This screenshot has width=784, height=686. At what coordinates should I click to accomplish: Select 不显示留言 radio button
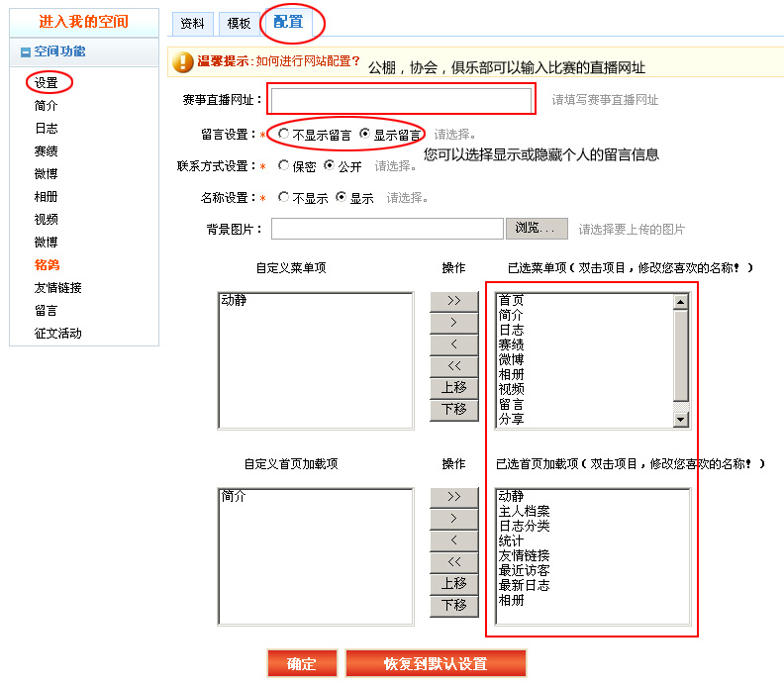(285, 134)
